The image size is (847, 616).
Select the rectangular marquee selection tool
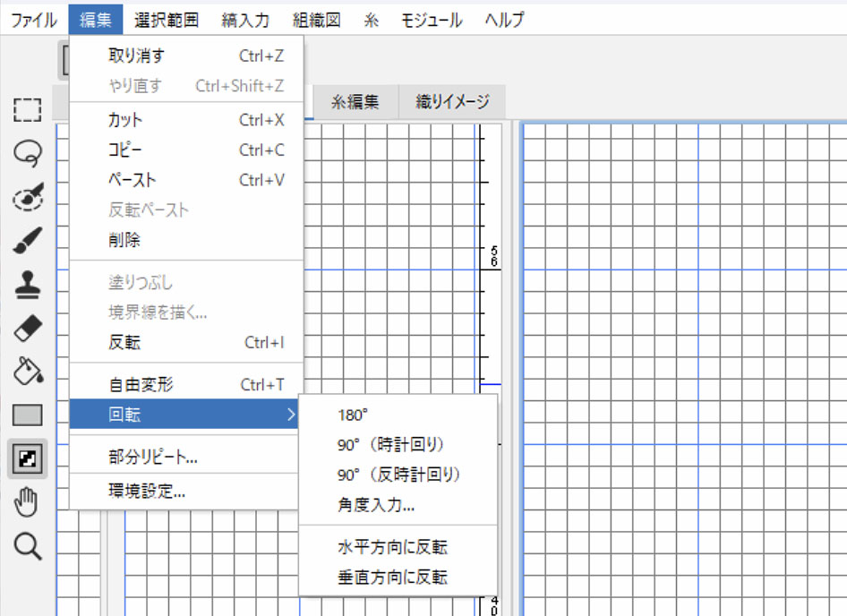tap(27, 110)
